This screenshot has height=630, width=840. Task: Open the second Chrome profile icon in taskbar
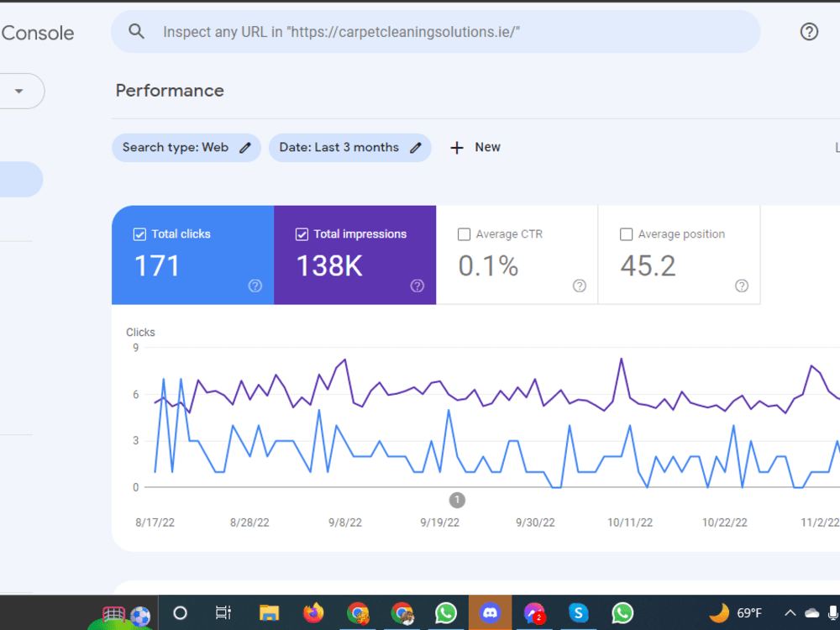pyautogui.click(x=402, y=613)
